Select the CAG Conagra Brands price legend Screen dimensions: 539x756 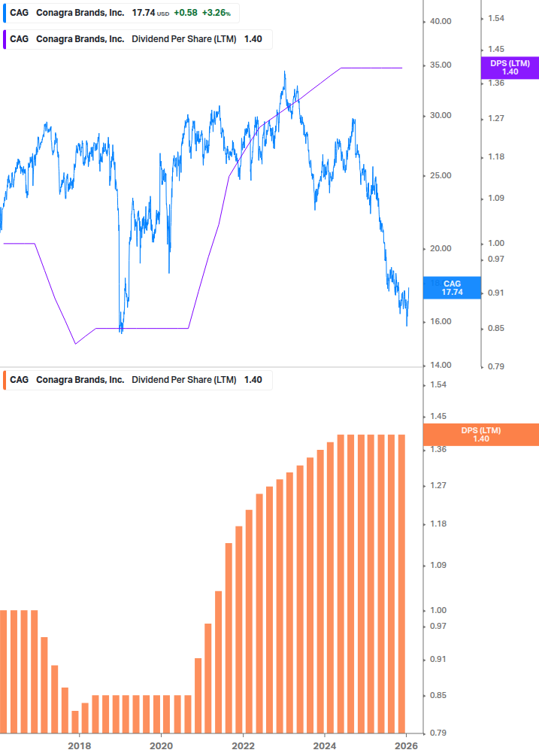pos(121,13)
